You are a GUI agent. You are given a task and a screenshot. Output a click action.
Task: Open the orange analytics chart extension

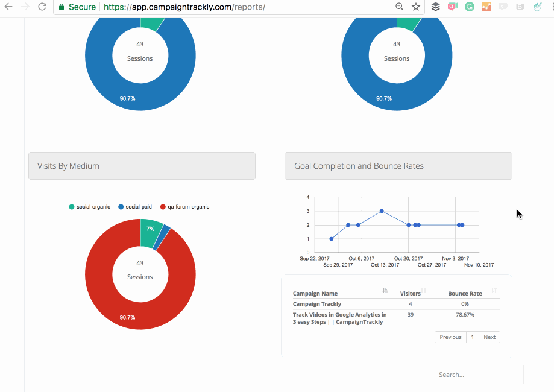tap(486, 7)
